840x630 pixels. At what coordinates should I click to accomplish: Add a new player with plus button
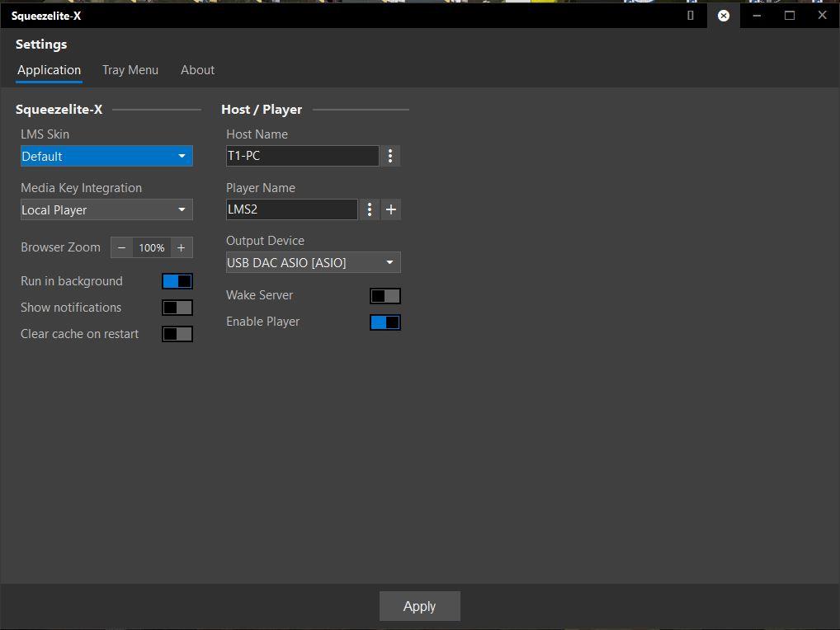click(x=391, y=209)
